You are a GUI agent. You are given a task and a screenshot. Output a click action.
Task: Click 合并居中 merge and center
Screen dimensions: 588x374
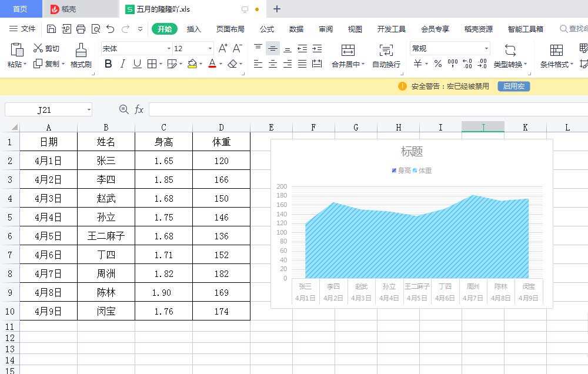348,55
